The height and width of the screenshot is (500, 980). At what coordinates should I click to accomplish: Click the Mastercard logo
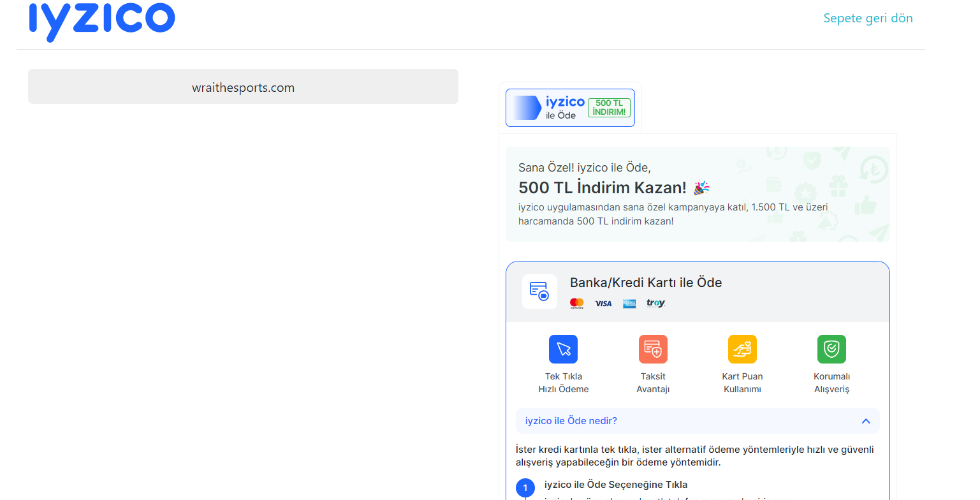577,304
